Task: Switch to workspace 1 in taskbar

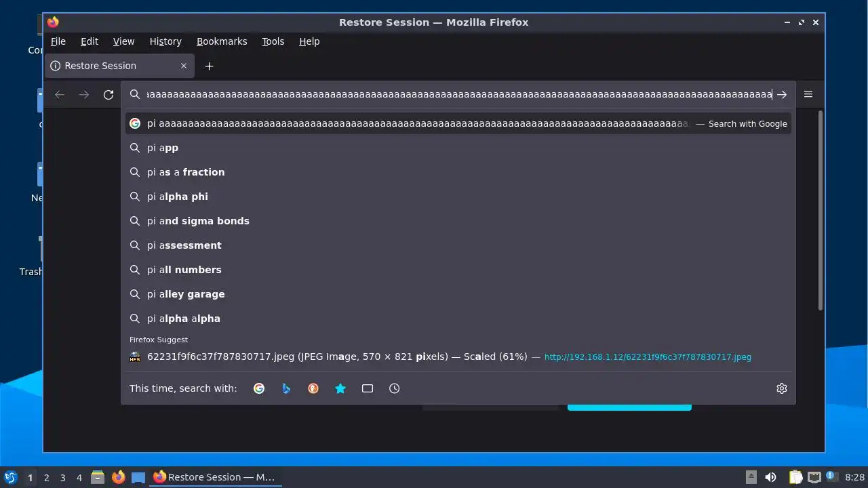Action: (30, 478)
